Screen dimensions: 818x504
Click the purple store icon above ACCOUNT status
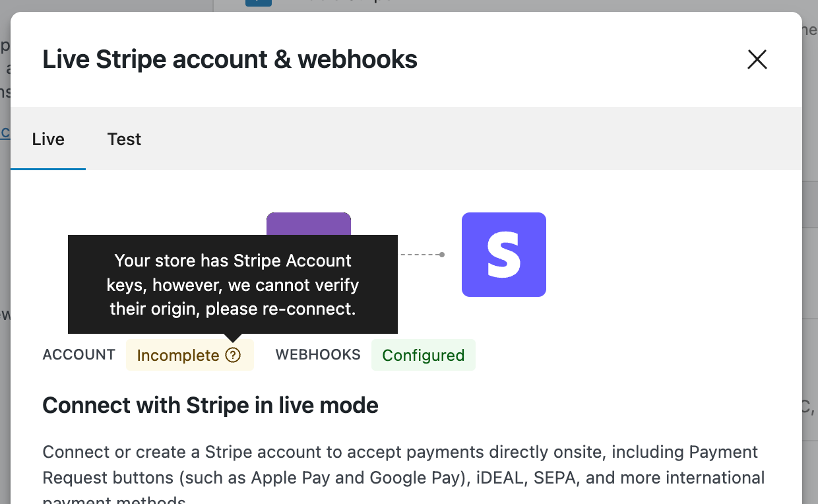pyautogui.click(x=308, y=224)
